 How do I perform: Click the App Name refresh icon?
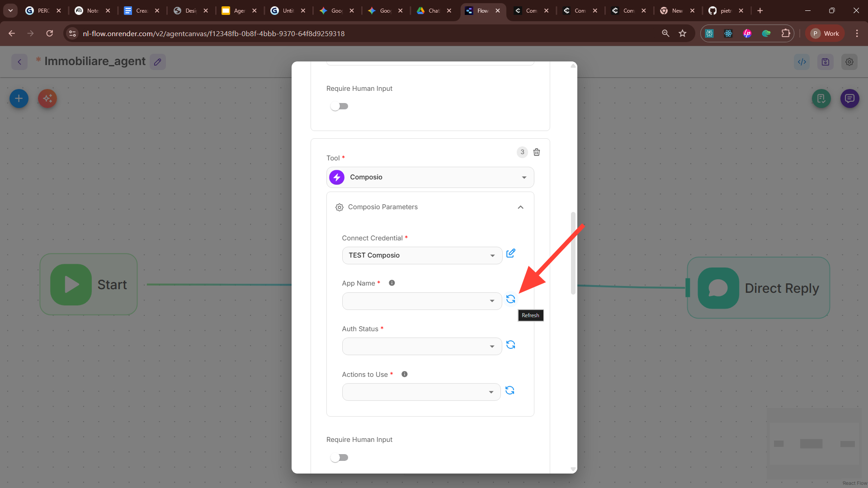pos(510,299)
